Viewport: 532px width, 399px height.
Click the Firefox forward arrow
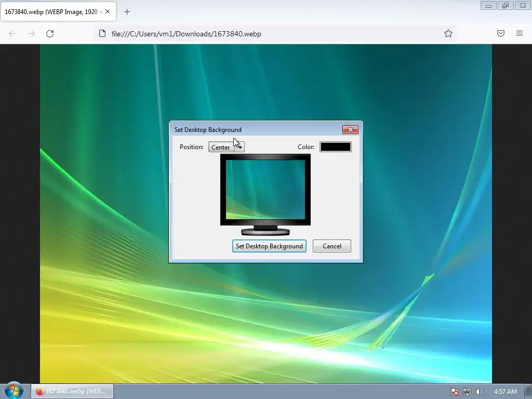pyautogui.click(x=31, y=34)
